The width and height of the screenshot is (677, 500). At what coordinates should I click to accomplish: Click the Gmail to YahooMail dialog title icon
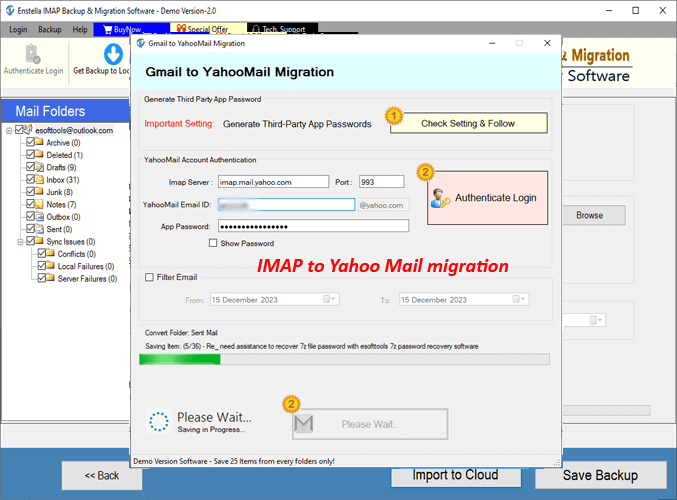(x=140, y=43)
